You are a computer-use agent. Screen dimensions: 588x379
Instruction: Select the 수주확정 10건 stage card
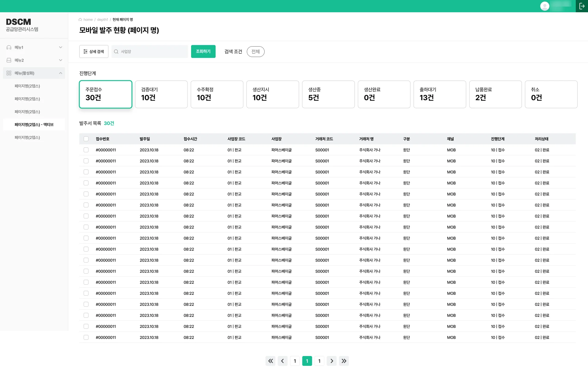(217, 94)
